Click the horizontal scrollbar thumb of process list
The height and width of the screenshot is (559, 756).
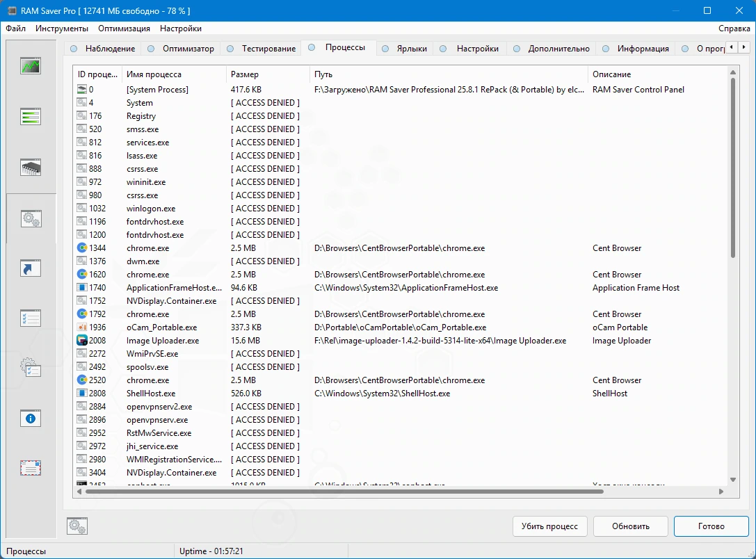(x=344, y=492)
